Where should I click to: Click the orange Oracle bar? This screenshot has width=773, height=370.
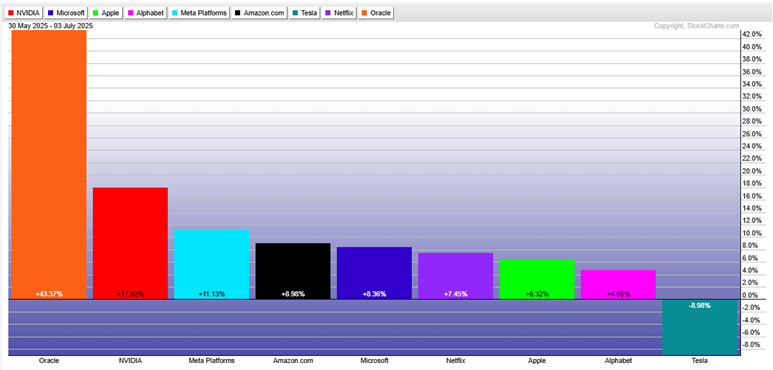tap(49, 165)
